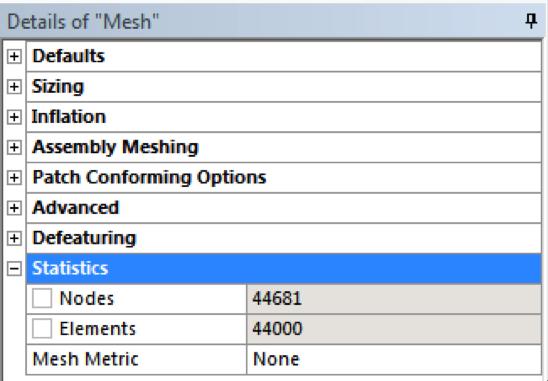This screenshot has height=381, width=548.
Task: Select the Defaults category label
Action: point(68,56)
